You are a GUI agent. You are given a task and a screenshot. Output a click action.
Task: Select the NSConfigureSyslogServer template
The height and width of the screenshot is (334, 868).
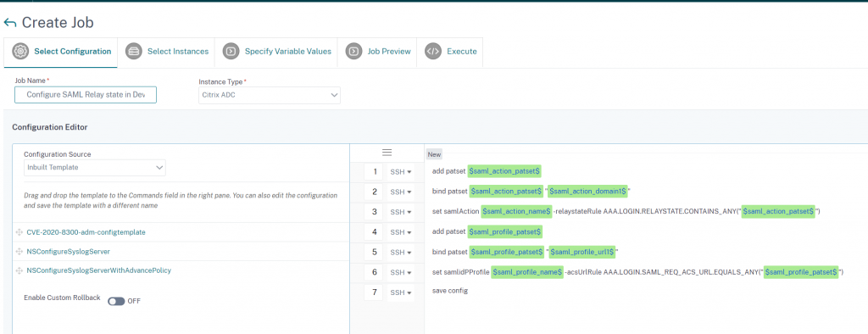pos(68,252)
